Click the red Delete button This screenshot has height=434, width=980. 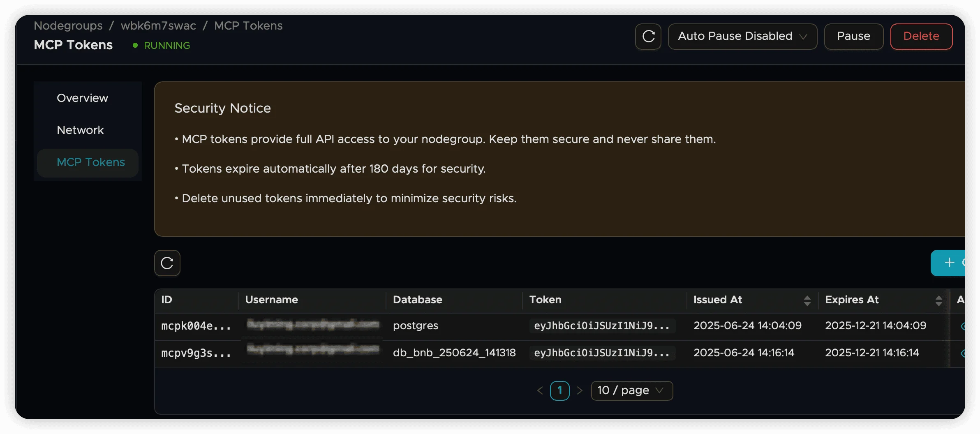click(921, 37)
